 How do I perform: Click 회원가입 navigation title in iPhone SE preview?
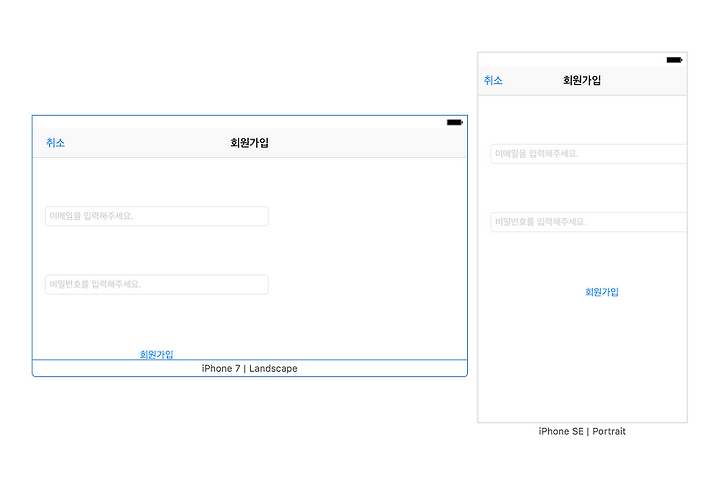coord(582,80)
